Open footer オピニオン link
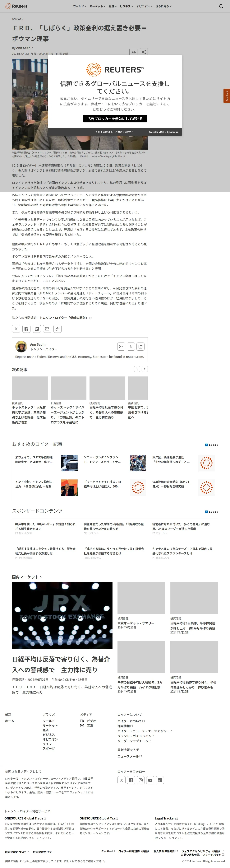 tap(50, 739)
